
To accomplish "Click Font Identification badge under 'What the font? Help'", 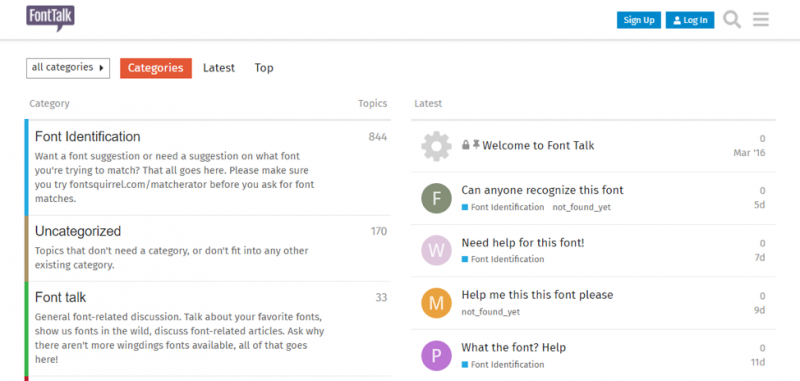I will point(503,365).
